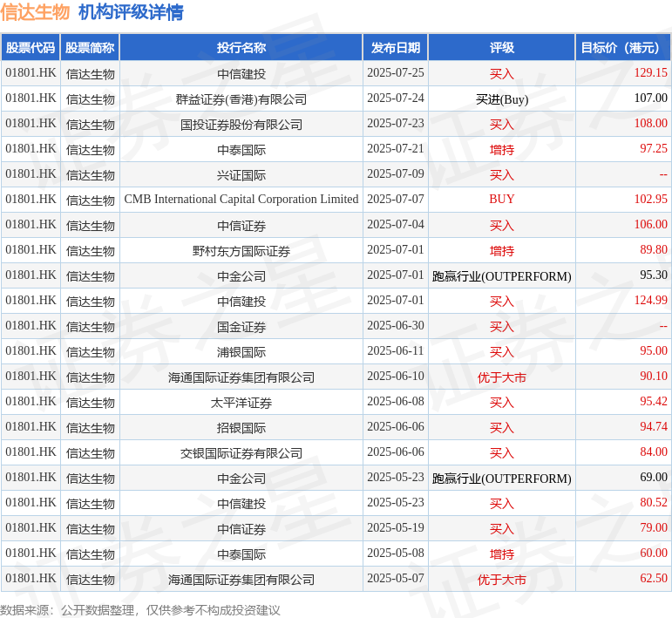Image resolution: width=672 pixels, height=618 pixels.
Task: Click date 2025-07-09
Action: click(x=396, y=174)
